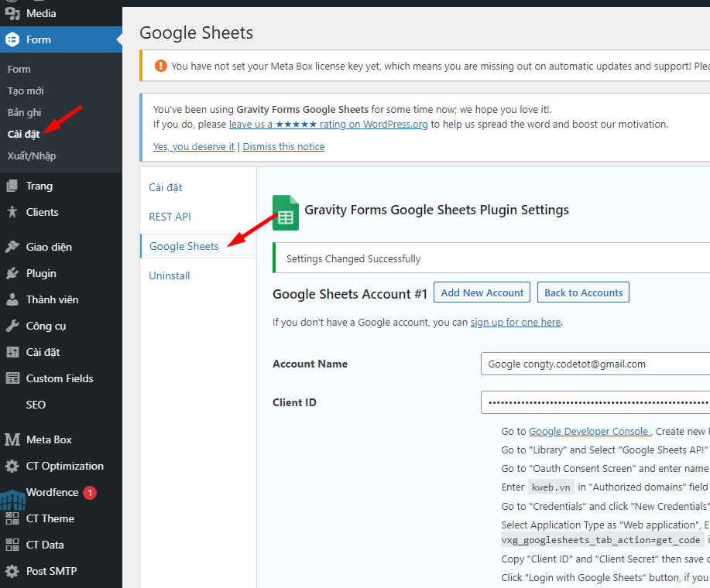Switch to the Uninstall tab

point(170,275)
